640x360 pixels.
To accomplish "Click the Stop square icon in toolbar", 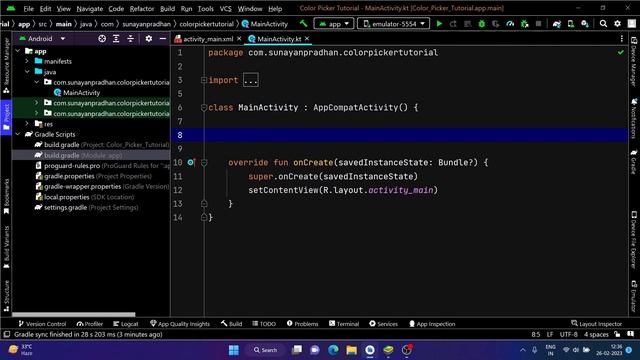I will pyautogui.click(x=538, y=24).
